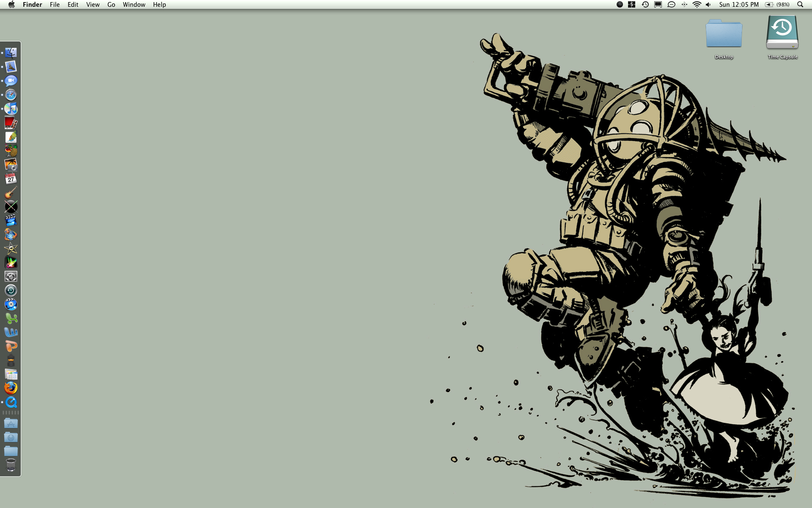Click the date and time display

point(739,5)
